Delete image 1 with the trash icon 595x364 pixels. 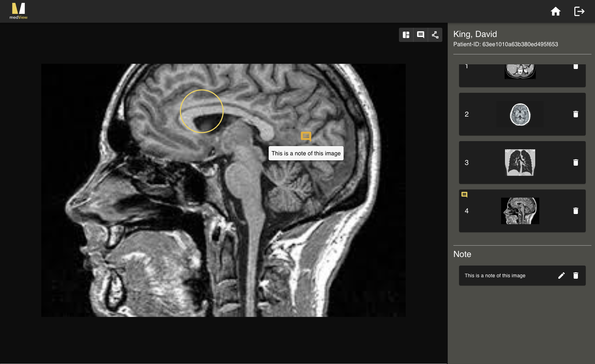pyautogui.click(x=576, y=66)
